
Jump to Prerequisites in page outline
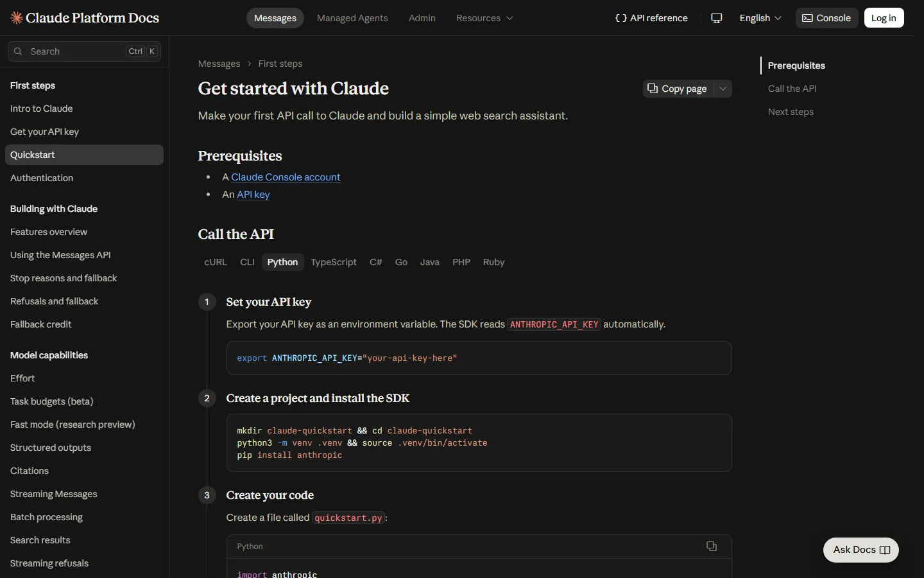tap(796, 66)
